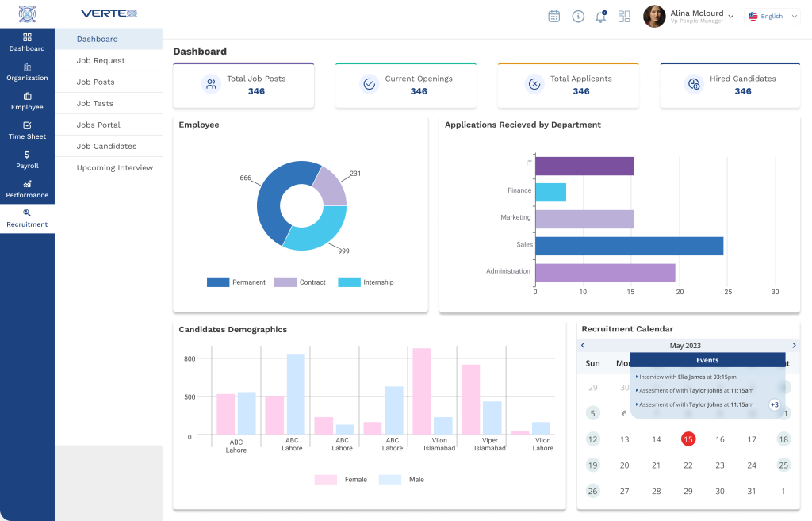Expand the Alina Mclourd user menu
812x521 pixels.
[x=730, y=17]
